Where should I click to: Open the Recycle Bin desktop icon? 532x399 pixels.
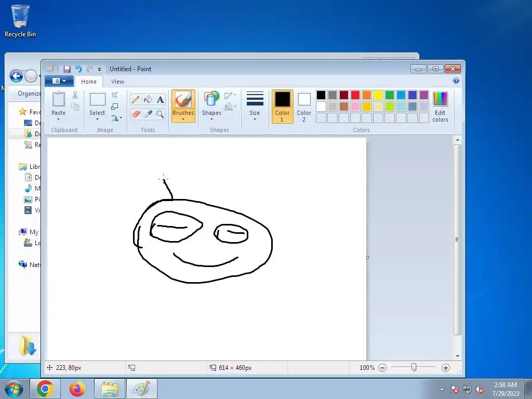20,21
